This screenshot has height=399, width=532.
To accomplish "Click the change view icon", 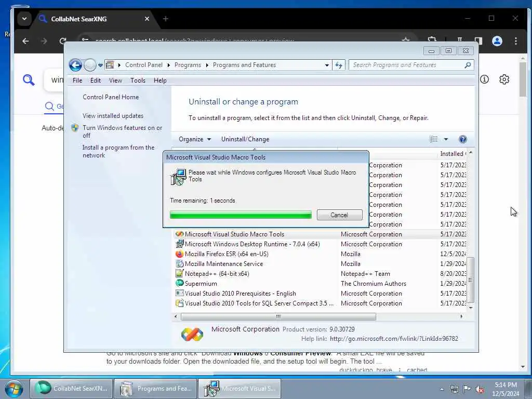I will tap(434, 139).
